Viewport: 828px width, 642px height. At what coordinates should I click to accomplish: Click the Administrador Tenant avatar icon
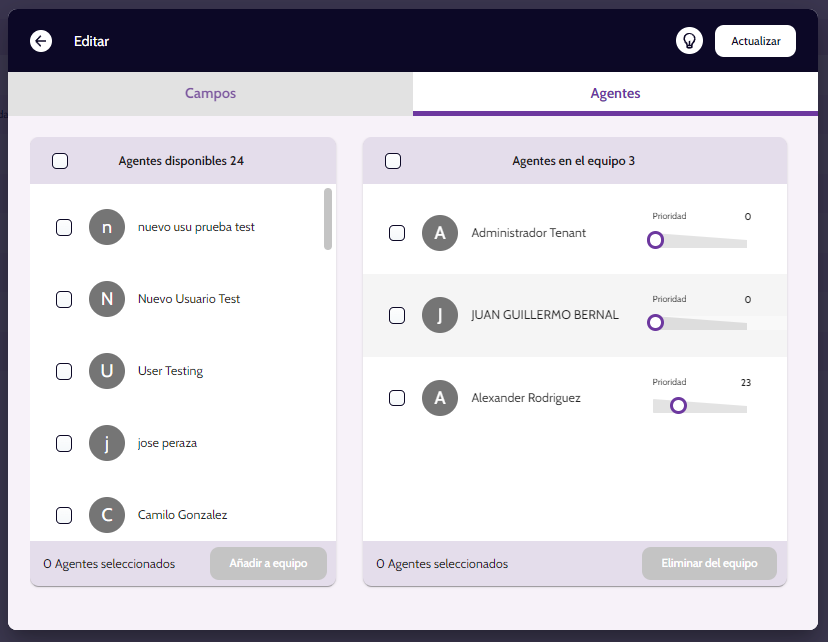point(440,233)
